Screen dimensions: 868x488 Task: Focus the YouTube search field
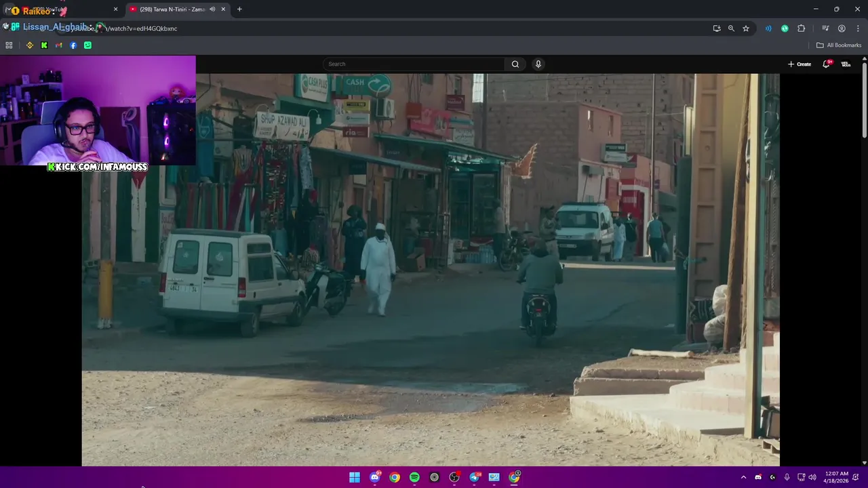[x=414, y=64]
